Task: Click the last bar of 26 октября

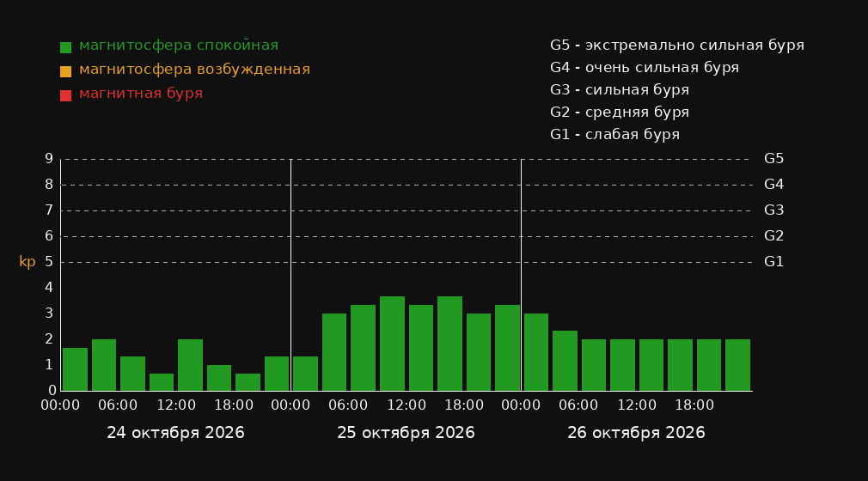Action: [x=737, y=365]
